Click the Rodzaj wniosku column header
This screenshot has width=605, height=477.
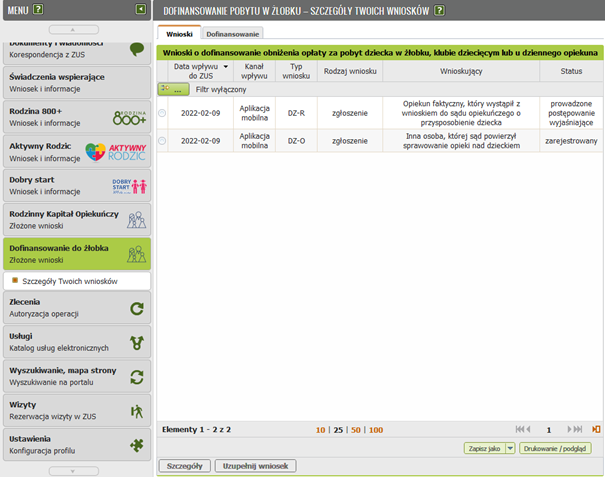pyautogui.click(x=350, y=71)
